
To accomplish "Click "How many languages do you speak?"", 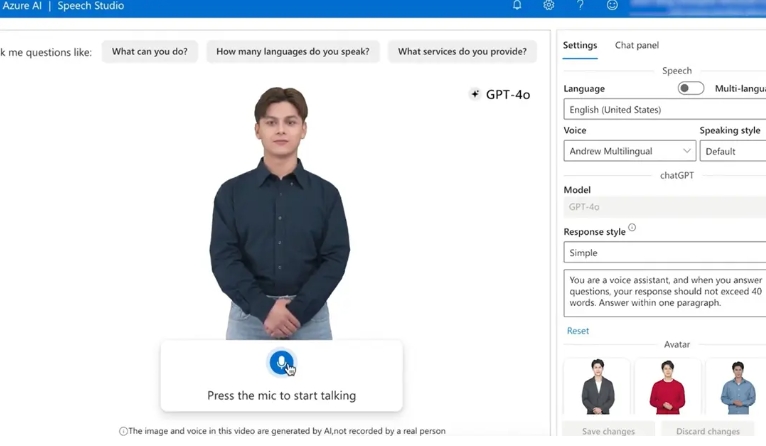I will [293, 52].
